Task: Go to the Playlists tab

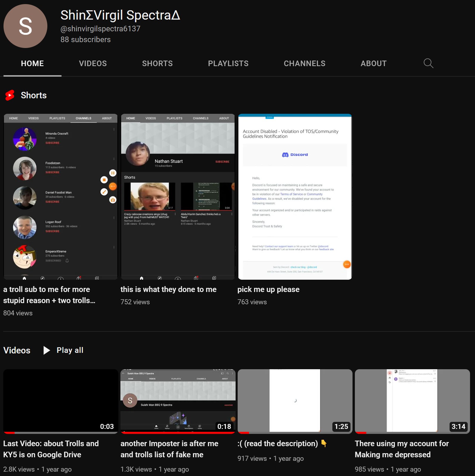Action: [x=228, y=63]
